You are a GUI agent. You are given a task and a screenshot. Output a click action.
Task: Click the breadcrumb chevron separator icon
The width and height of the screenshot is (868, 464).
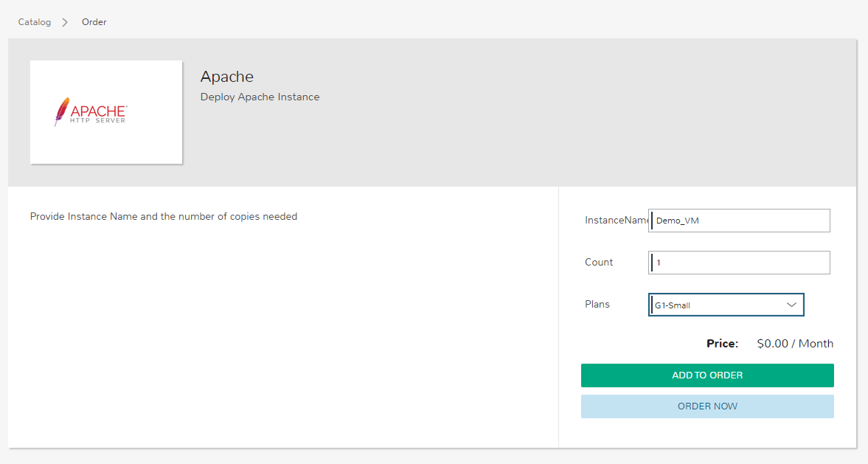coord(65,22)
